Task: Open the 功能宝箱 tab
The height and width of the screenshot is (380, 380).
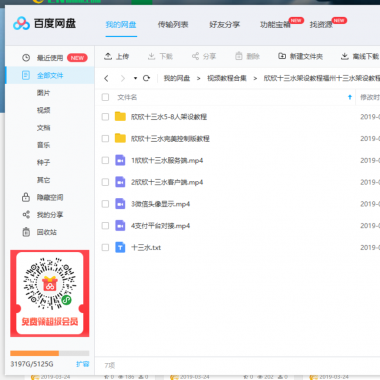Action: (275, 25)
